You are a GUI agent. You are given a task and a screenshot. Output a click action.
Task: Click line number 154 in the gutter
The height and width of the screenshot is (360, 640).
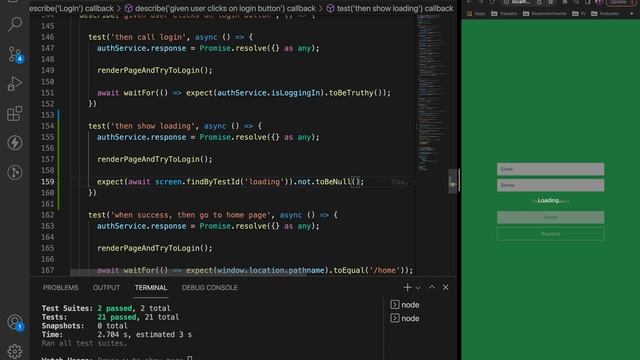pos(47,126)
